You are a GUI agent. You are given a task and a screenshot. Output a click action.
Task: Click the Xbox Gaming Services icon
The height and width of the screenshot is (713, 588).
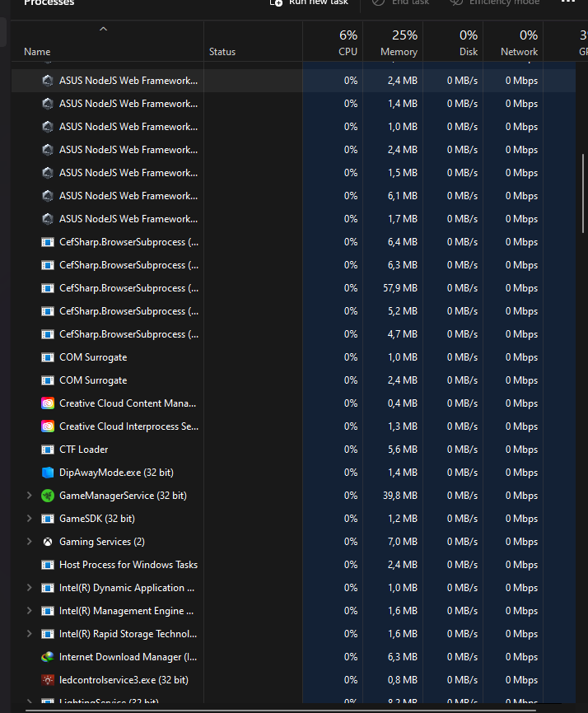tap(48, 542)
